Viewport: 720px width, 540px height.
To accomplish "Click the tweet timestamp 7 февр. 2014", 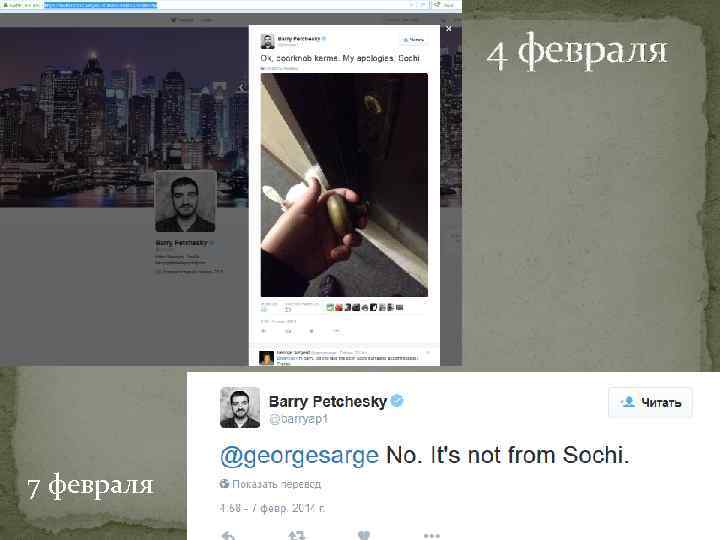I will tap(272, 508).
